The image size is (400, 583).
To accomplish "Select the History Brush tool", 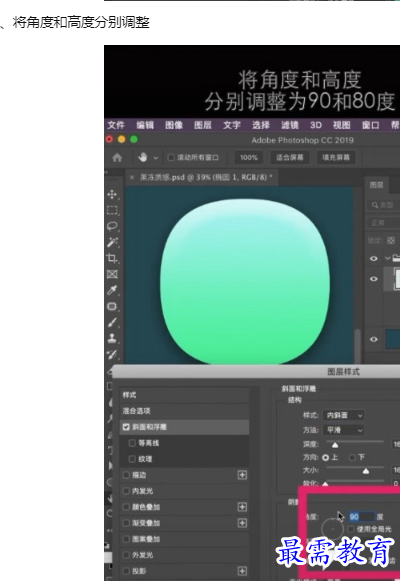I will pyautogui.click(x=112, y=354).
